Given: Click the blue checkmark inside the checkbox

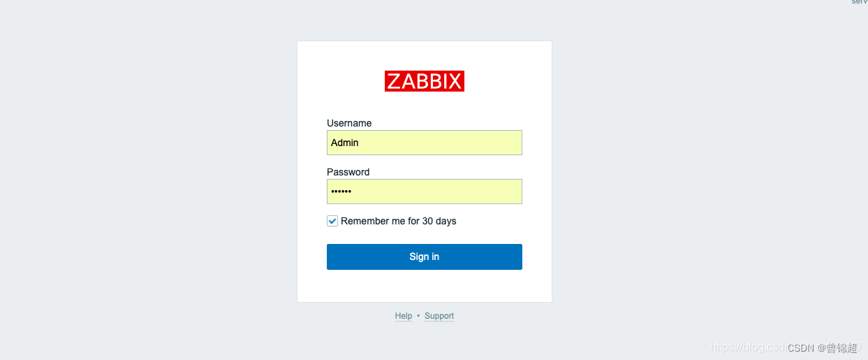Looking at the screenshot, I should pos(332,221).
